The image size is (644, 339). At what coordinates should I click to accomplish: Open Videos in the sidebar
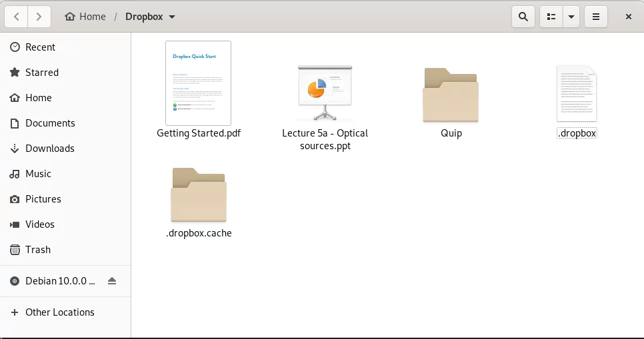pyautogui.click(x=65, y=224)
